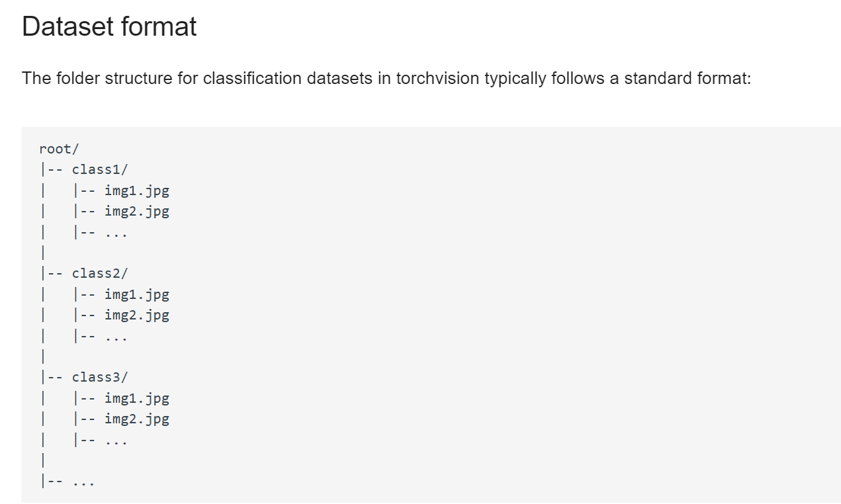Click the ellipsis entry under class3/
Image resolution: width=841 pixels, height=504 pixels.
[116, 441]
